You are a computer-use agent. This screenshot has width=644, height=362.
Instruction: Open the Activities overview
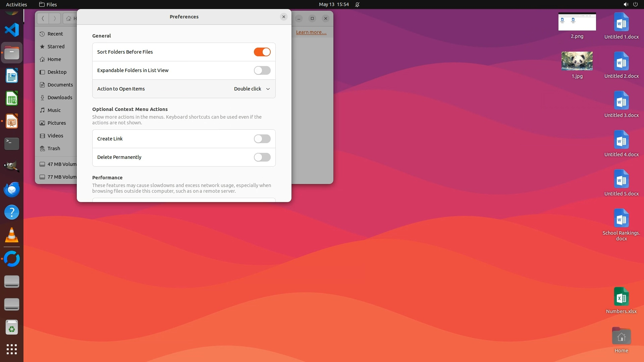[16, 4]
